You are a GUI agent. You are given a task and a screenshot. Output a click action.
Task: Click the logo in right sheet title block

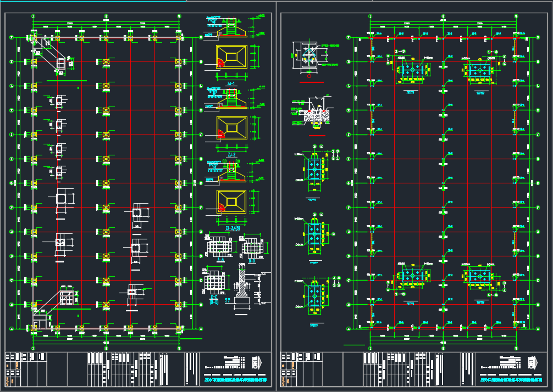(x=533, y=362)
